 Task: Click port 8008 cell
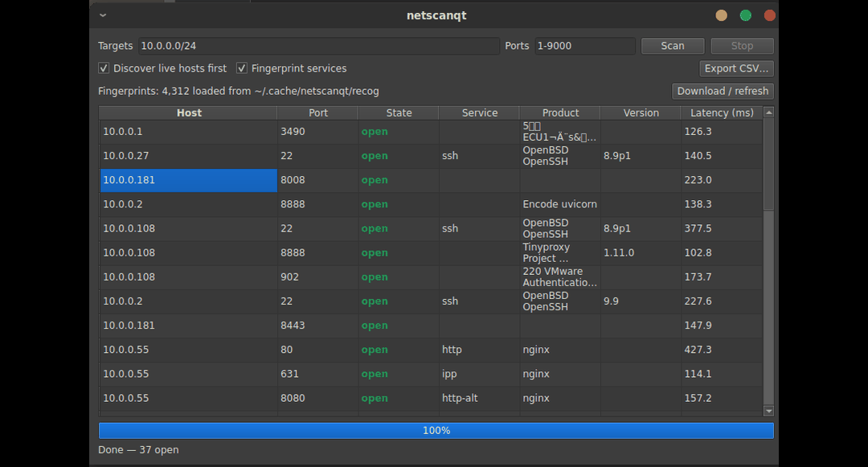pos(317,180)
